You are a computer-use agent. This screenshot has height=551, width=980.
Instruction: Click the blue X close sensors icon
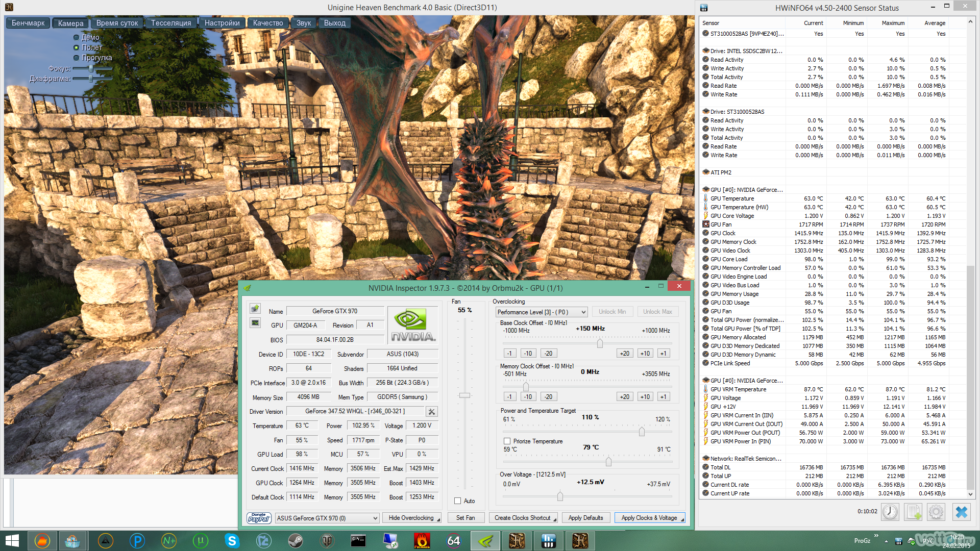click(962, 512)
